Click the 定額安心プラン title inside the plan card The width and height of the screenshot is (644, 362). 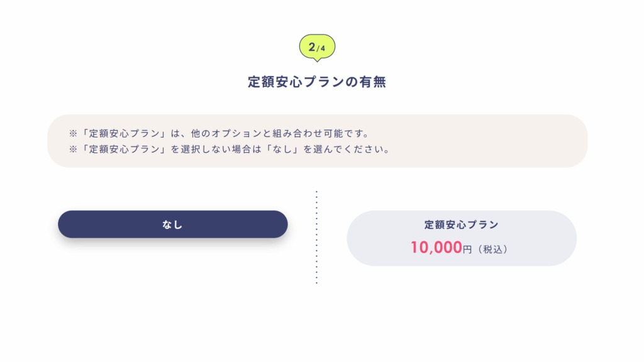pyautogui.click(x=462, y=224)
